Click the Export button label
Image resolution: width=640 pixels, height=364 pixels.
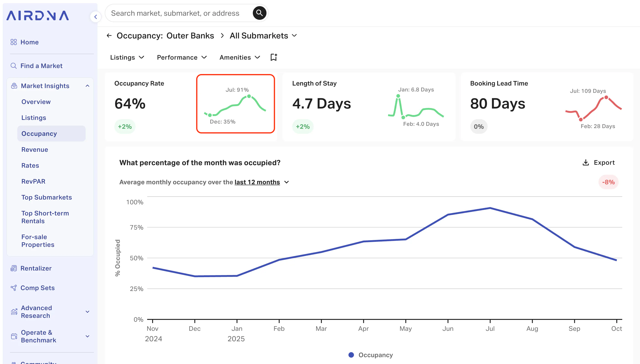[x=604, y=162]
